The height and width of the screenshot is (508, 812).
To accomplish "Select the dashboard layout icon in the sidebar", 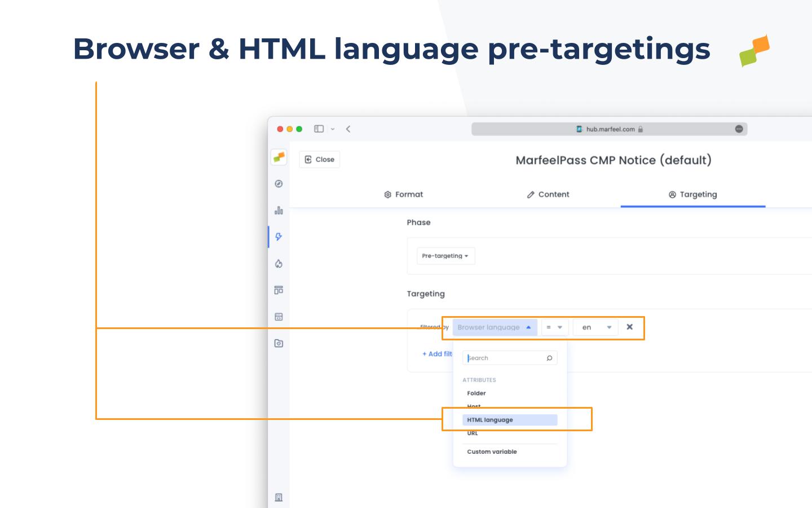I will click(x=279, y=290).
